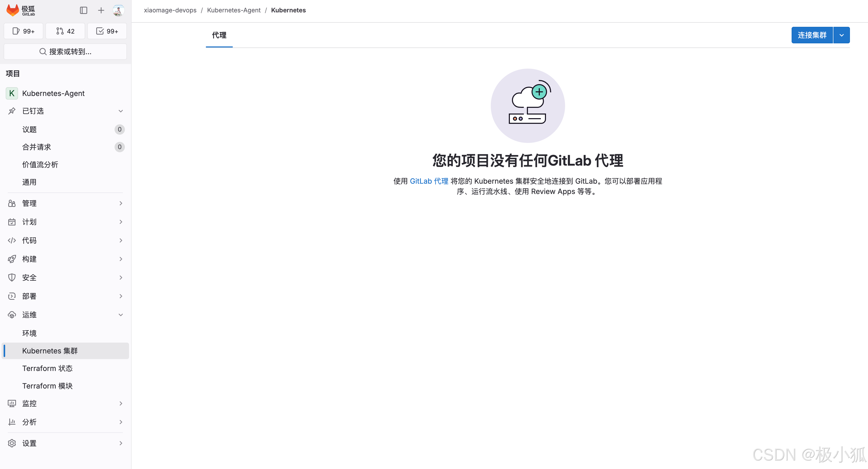The height and width of the screenshot is (469, 868).
Task: Go to xiaomage-devops breadcrumb
Action: click(170, 10)
